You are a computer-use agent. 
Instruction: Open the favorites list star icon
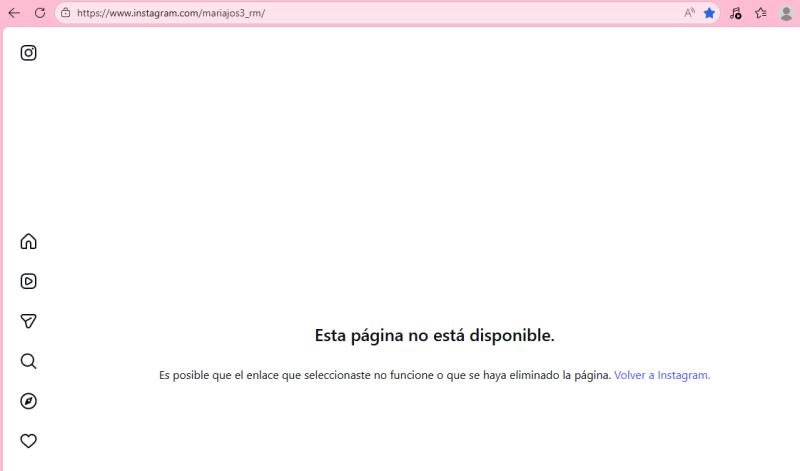(x=761, y=13)
